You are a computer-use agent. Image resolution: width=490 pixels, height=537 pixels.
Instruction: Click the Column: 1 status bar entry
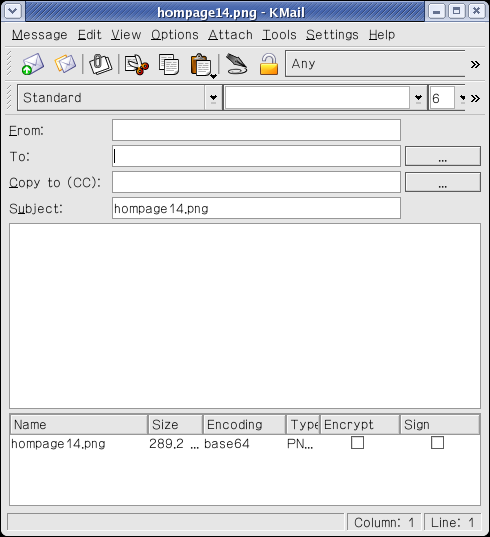pyautogui.click(x=384, y=523)
